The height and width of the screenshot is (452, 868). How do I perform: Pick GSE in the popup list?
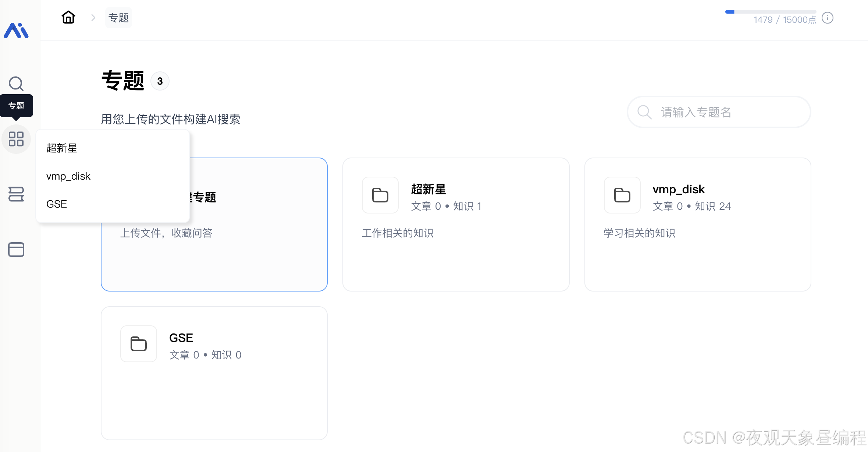(x=57, y=204)
